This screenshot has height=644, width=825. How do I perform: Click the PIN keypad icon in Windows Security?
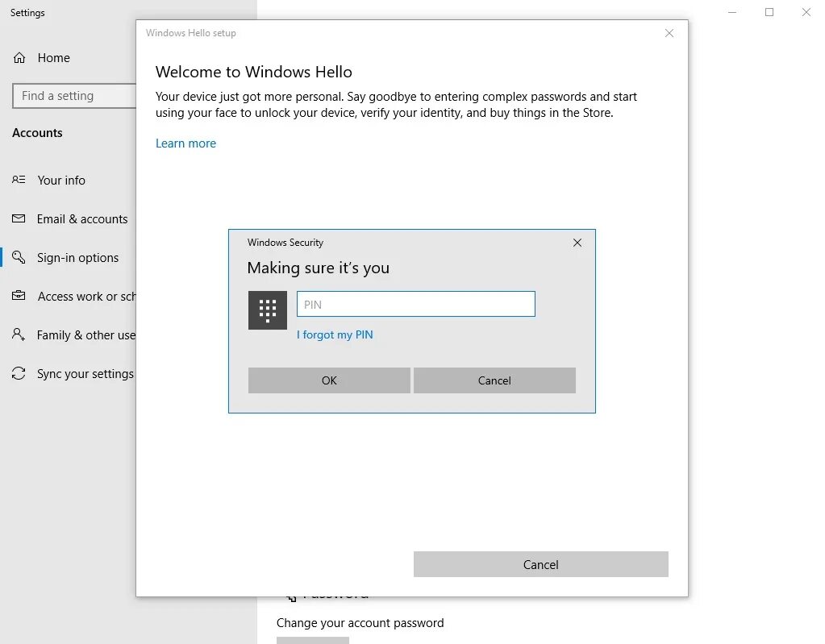pos(267,310)
